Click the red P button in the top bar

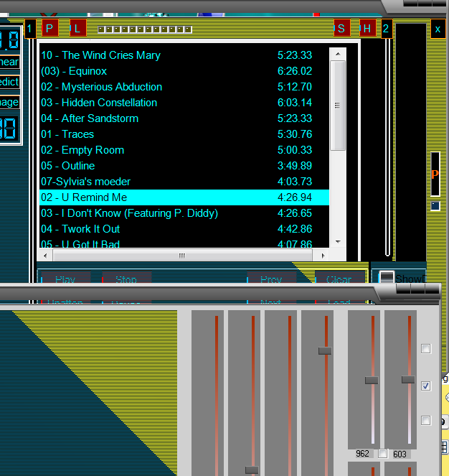point(49,29)
